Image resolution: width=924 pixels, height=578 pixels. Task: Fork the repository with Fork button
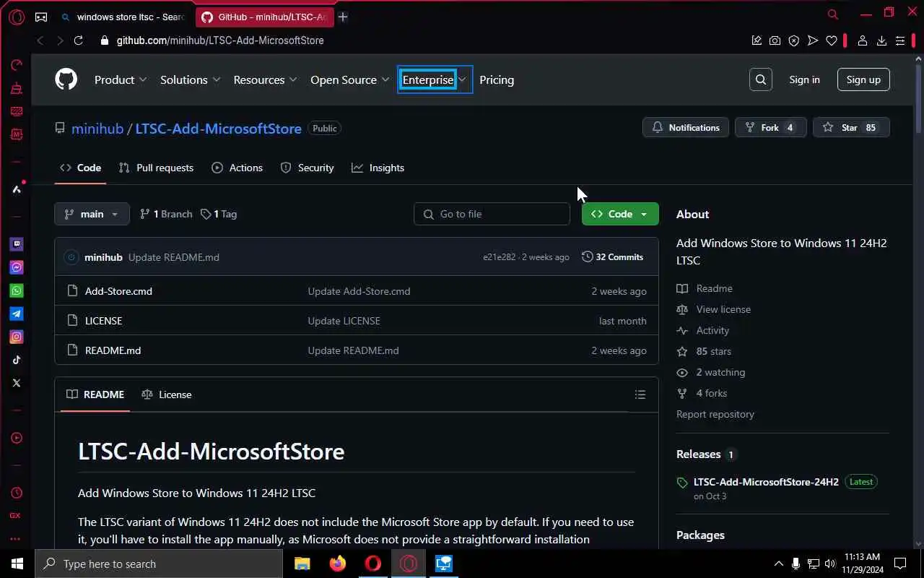coord(770,127)
